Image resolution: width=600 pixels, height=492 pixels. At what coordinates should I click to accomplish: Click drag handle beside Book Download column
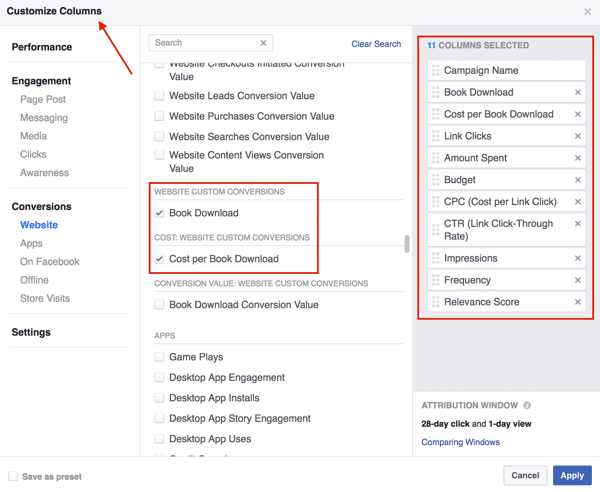coord(435,92)
